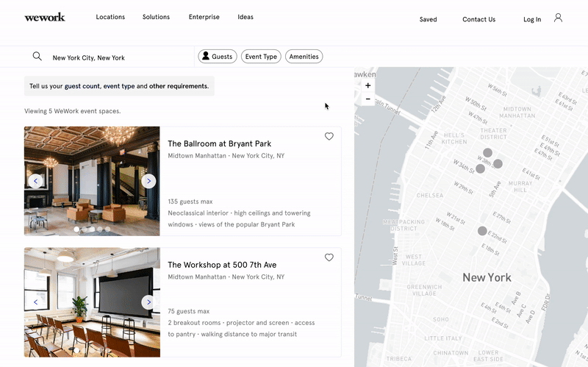This screenshot has width=588, height=367.
Task: Click '75 guests max' text
Action: 189,311
